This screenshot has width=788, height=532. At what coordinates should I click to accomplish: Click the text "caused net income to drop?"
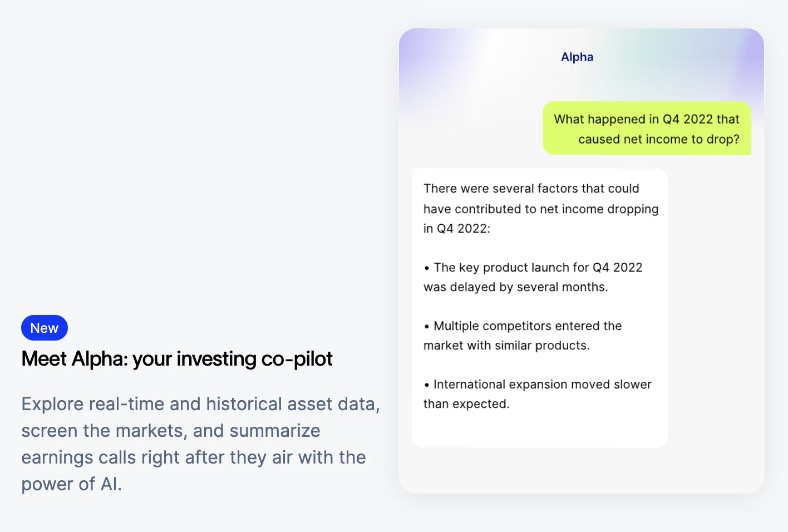tap(658, 139)
